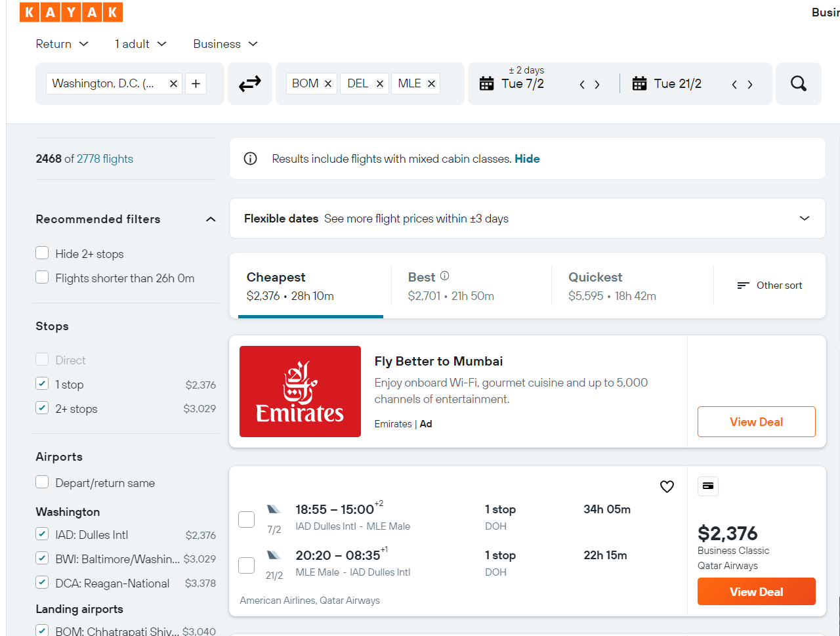Click the swap origin and destination arrows
Screen dimensions: 840x636
coord(249,83)
